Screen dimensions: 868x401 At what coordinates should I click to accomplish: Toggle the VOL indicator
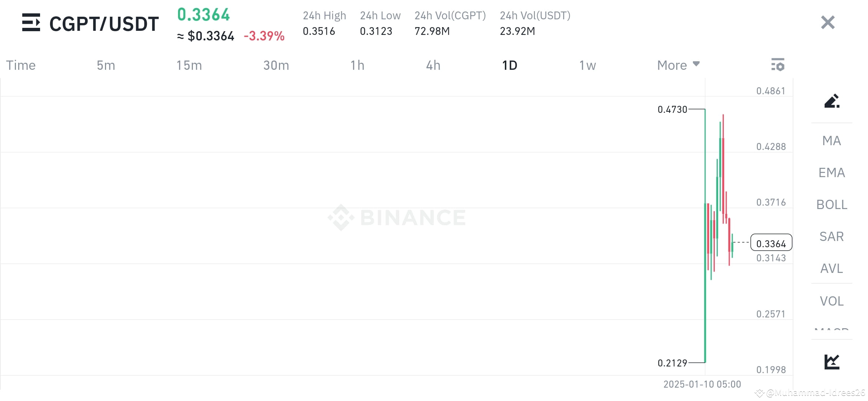tap(831, 301)
